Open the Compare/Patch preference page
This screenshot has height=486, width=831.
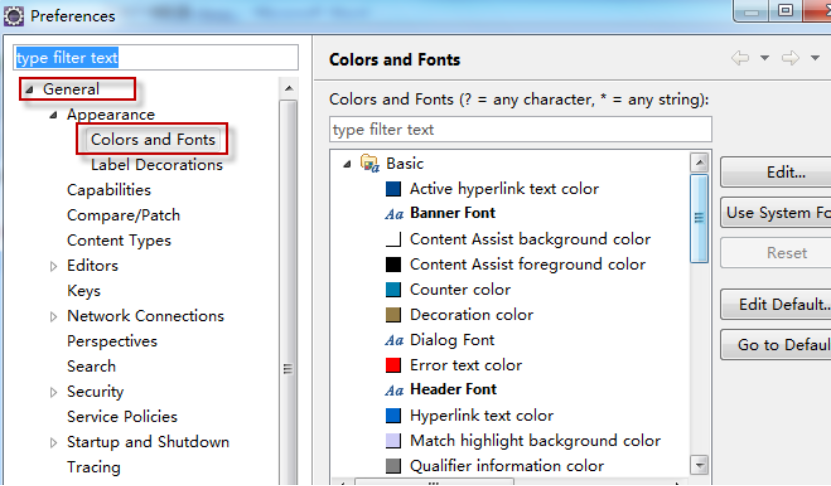(x=123, y=215)
